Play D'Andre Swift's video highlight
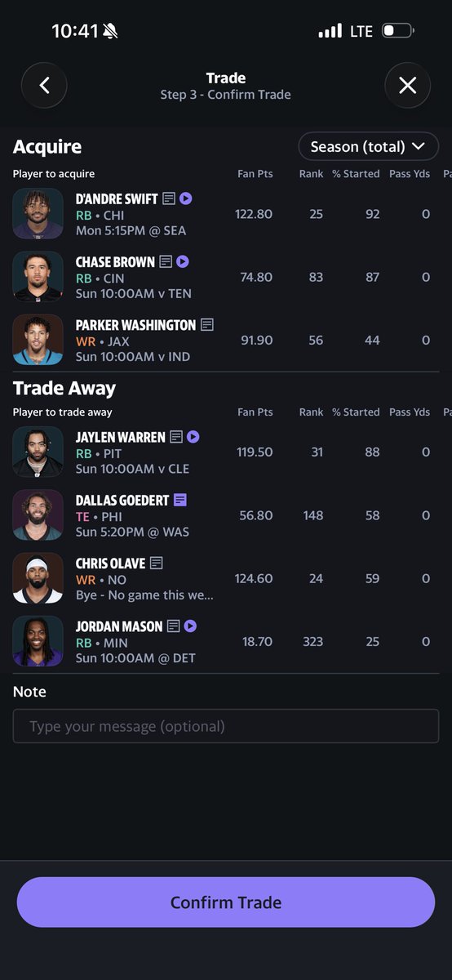The image size is (452, 980). (186, 198)
